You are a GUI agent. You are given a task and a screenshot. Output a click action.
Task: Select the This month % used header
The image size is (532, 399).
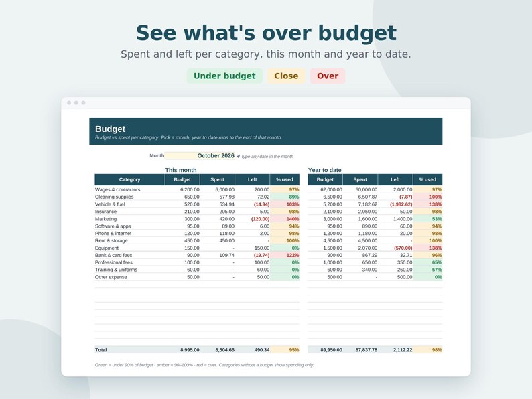point(285,179)
